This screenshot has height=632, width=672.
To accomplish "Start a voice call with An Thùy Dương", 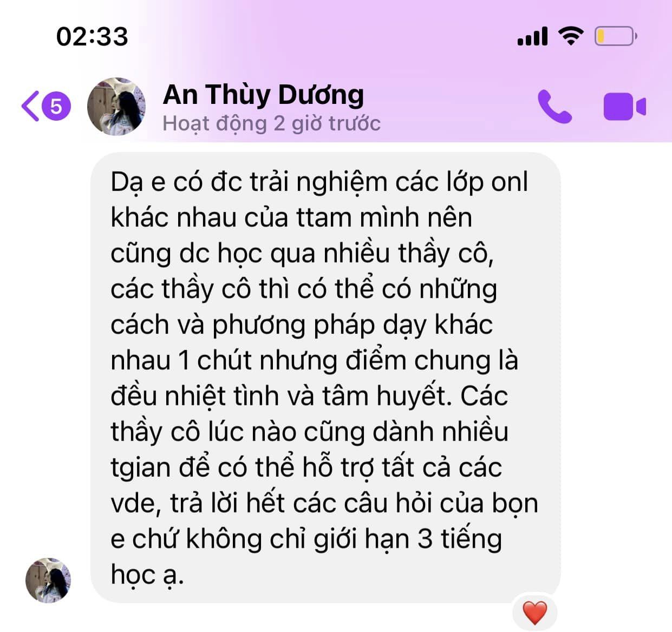I will (x=554, y=106).
